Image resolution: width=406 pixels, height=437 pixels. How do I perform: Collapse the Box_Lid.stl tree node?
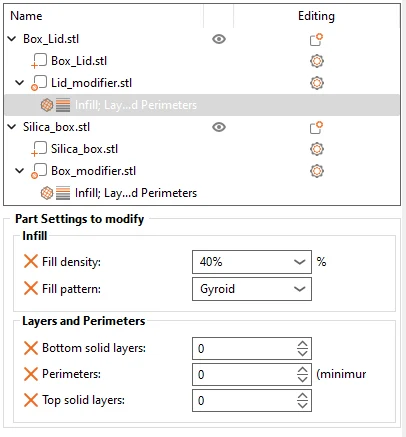[x=12, y=39]
